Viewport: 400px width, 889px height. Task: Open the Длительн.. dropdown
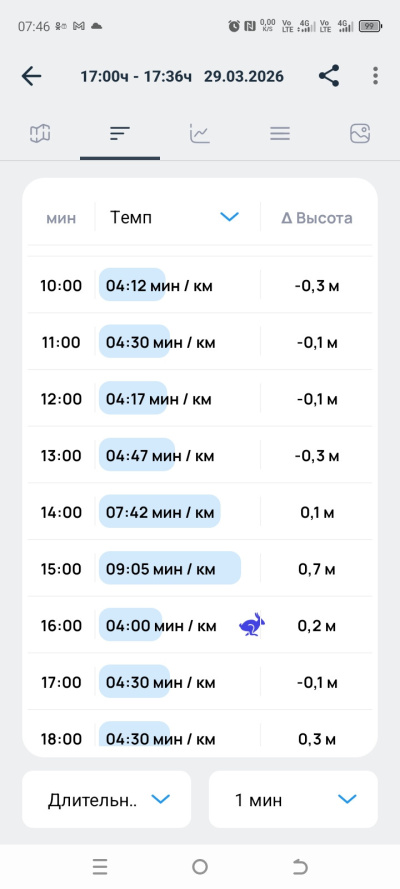(107, 799)
